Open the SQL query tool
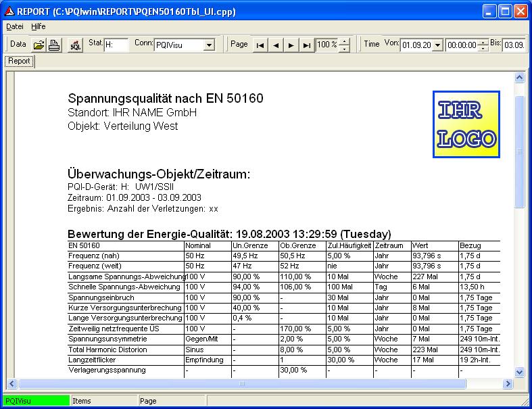 click(75, 45)
